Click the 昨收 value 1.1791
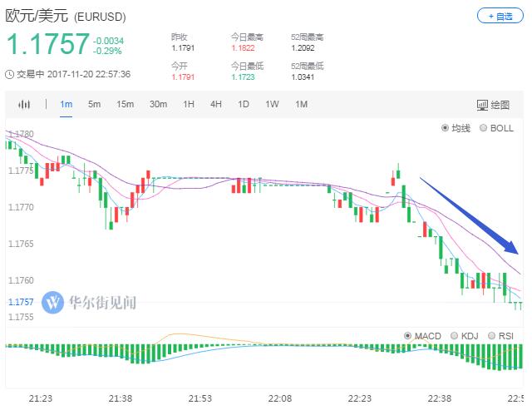Screen dimensions: 532x415 coord(183,48)
